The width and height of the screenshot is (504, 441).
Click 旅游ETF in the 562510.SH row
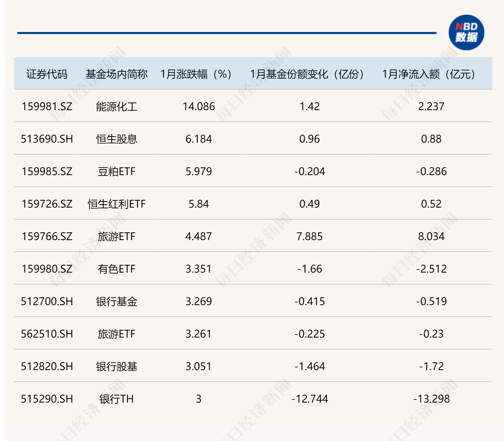[117, 334]
